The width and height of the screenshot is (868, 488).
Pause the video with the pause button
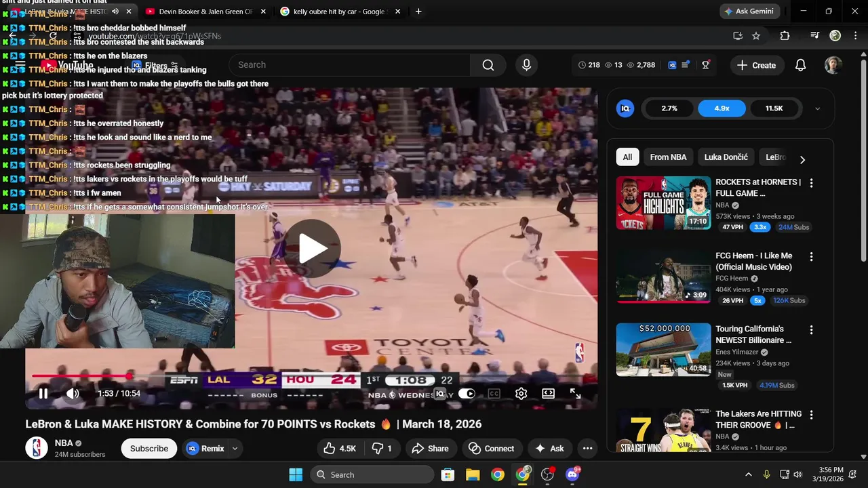pyautogui.click(x=43, y=393)
